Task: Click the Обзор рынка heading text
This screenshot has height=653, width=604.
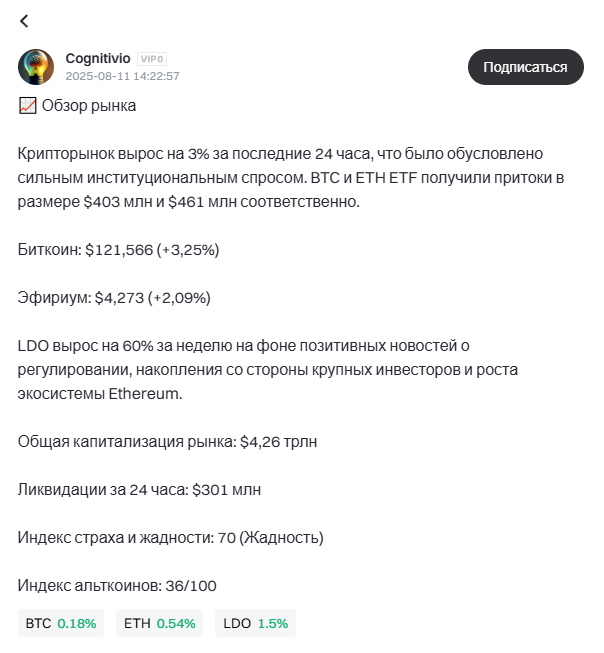Action: (88, 106)
